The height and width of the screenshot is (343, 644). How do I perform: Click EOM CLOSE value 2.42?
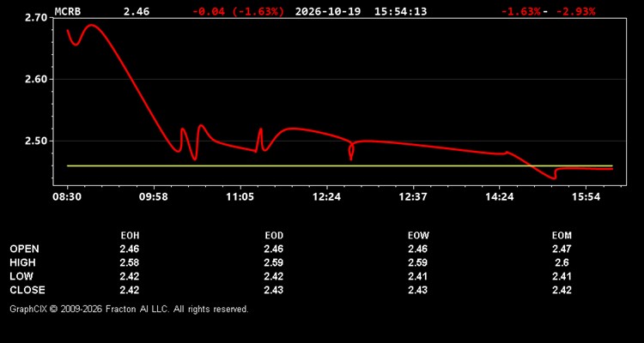(x=562, y=290)
